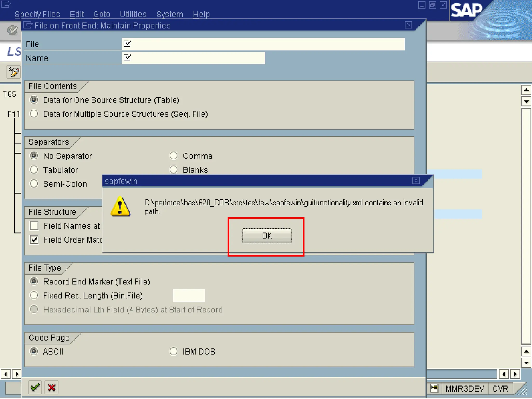532x399 pixels.
Task: Click the red X cancel icon
Action: pos(51,388)
